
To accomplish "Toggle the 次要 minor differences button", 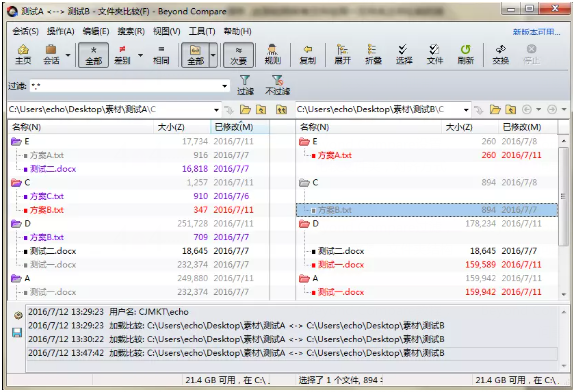I will pyautogui.click(x=238, y=55).
